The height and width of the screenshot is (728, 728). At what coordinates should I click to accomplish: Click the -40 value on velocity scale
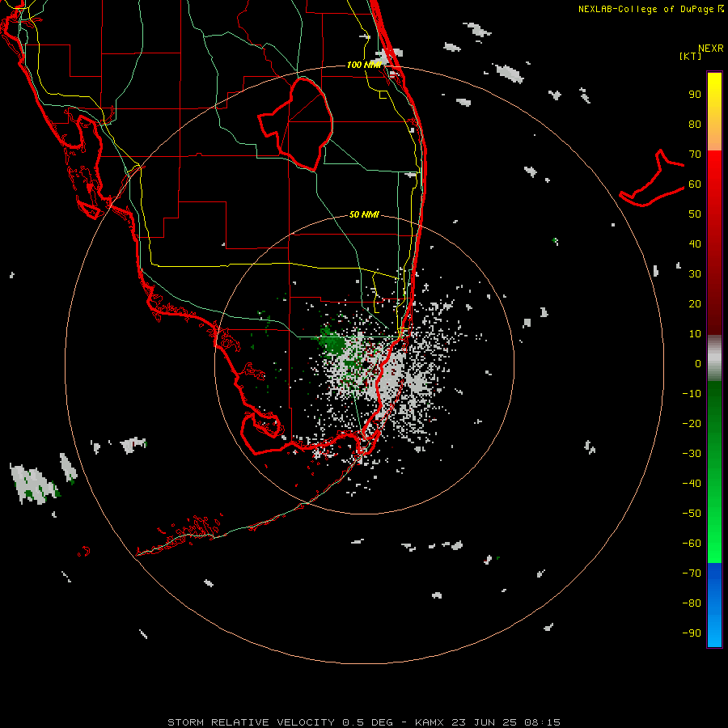(692, 484)
